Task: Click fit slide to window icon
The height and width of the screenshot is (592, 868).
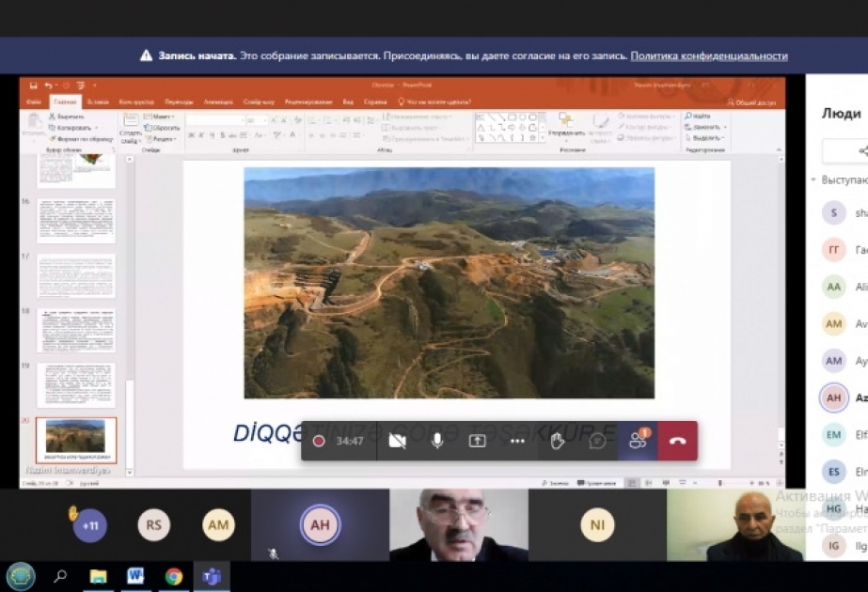Action: (x=780, y=483)
